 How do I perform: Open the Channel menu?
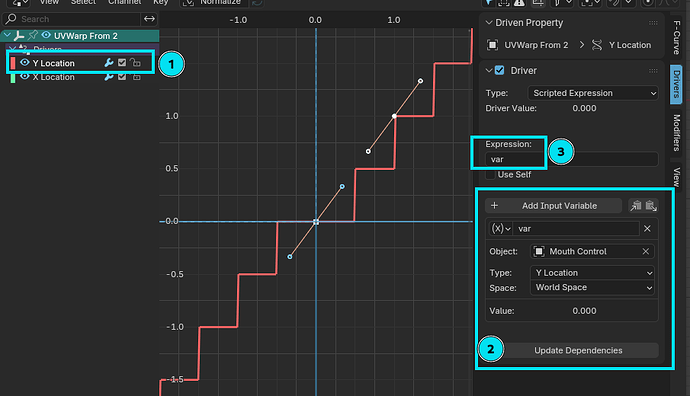pyautogui.click(x=125, y=2)
